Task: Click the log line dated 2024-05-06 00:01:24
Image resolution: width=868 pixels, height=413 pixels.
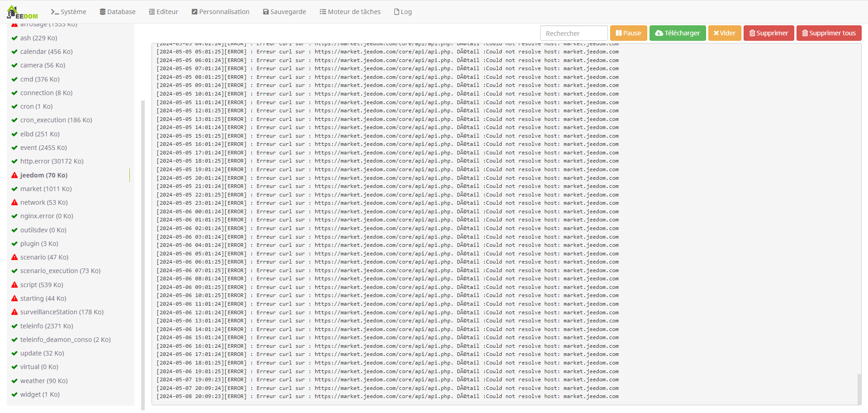Action: coord(388,211)
